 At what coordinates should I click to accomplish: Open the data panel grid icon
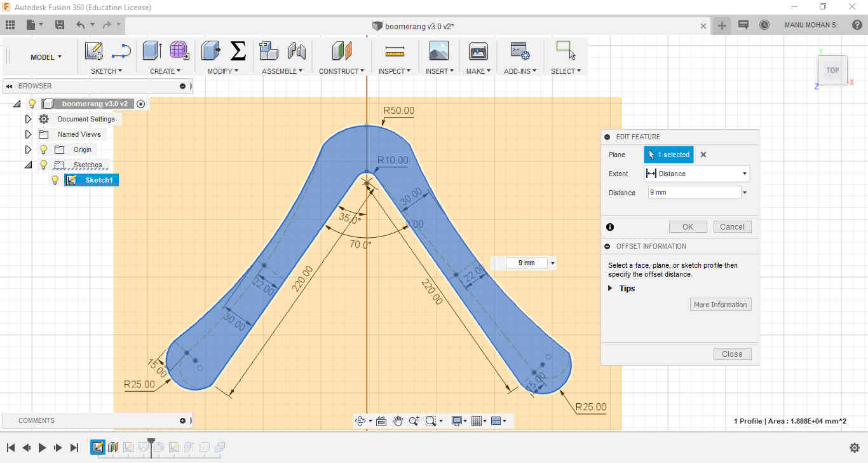pos(10,25)
